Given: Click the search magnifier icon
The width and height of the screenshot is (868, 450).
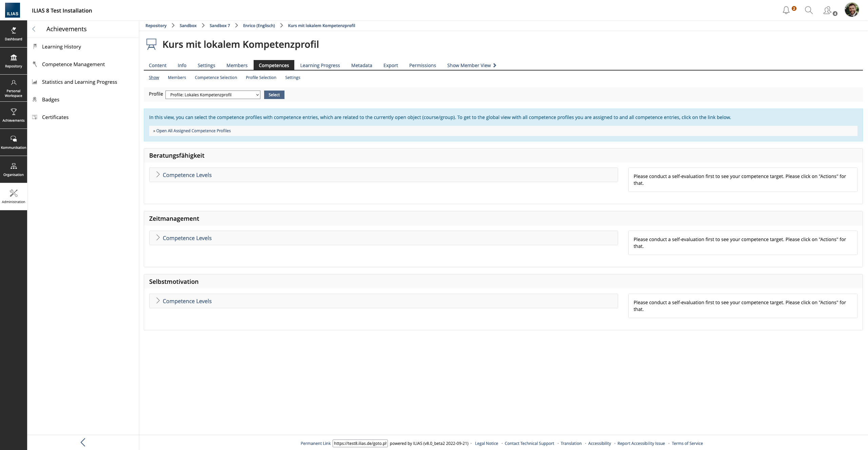Looking at the screenshot, I should click(x=809, y=11).
